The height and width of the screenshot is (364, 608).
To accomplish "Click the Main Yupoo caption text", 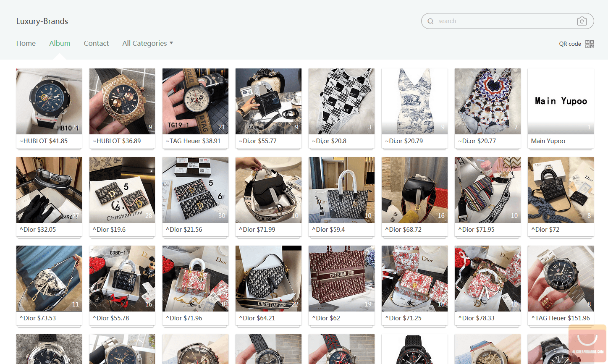I will coord(548,141).
